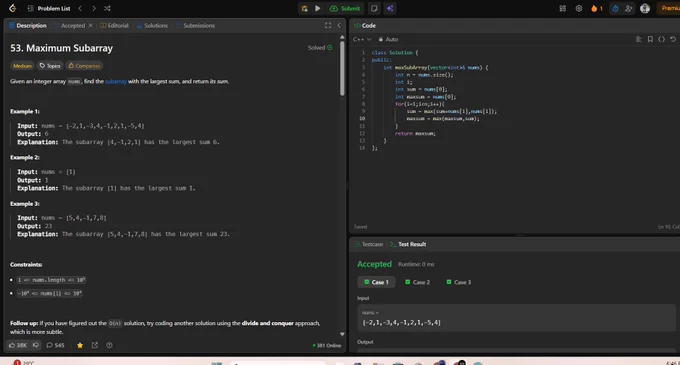Maximize the description panel
Image resolution: width=680 pixels, height=365 pixels.
tap(328, 26)
